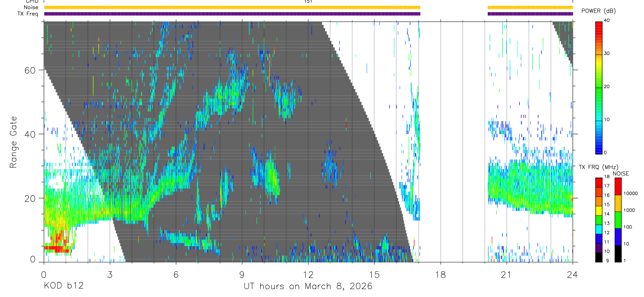
Task: Click the TX FRQ (MHz) color scale
Action: (x=598, y=220)
